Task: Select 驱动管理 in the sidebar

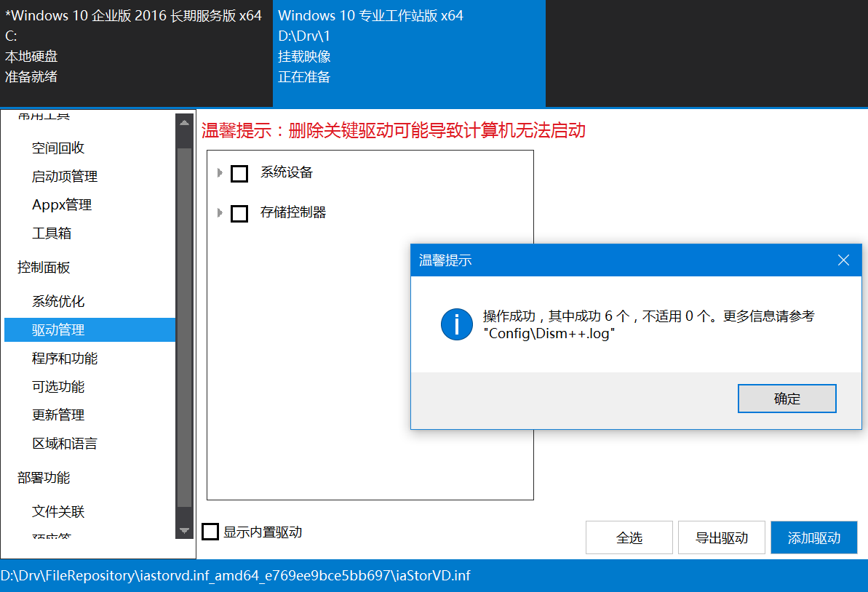Action: pos(89,329)
